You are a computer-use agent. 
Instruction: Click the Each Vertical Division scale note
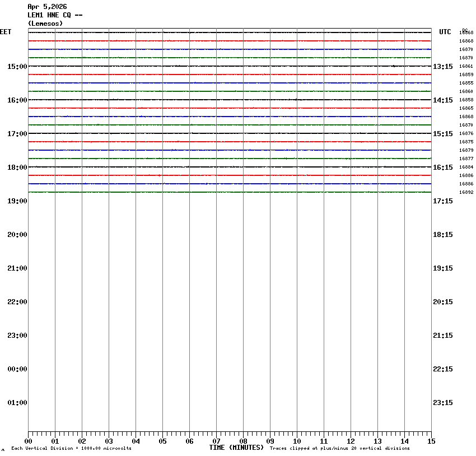tap(71, 448)
